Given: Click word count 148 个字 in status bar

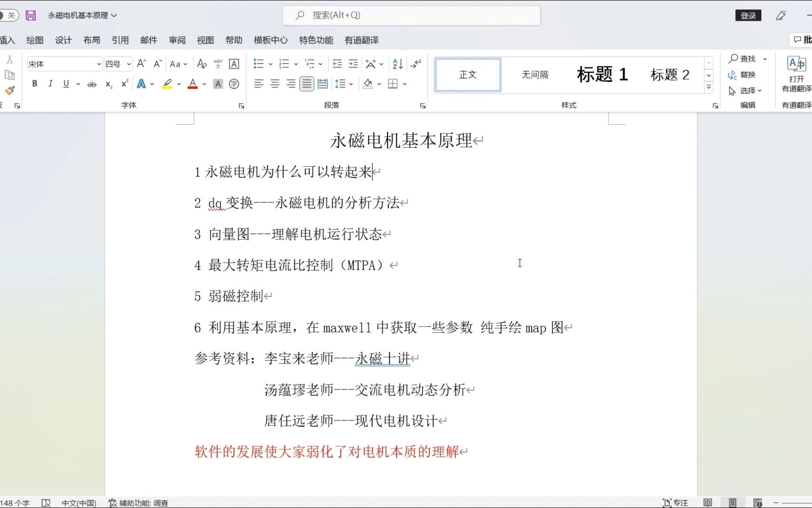Looking at the screenshot, I should click(x=15, y=503).
